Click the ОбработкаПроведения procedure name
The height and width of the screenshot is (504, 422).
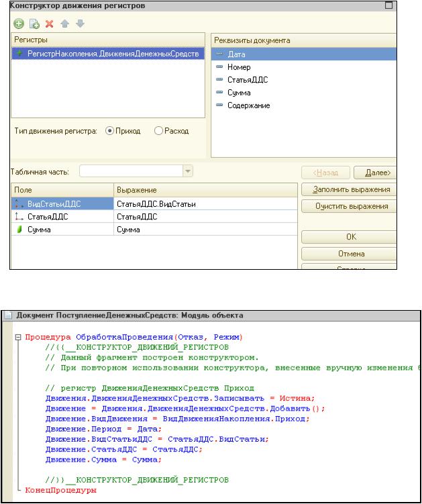[x=125, y=337]
